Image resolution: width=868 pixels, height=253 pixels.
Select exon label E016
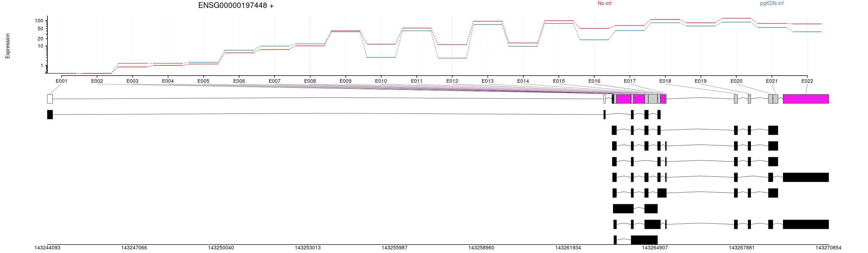coord(594,81)
